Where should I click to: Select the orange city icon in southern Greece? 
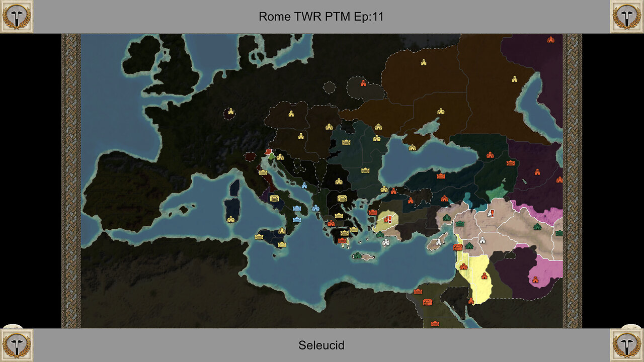pos(343,241)
